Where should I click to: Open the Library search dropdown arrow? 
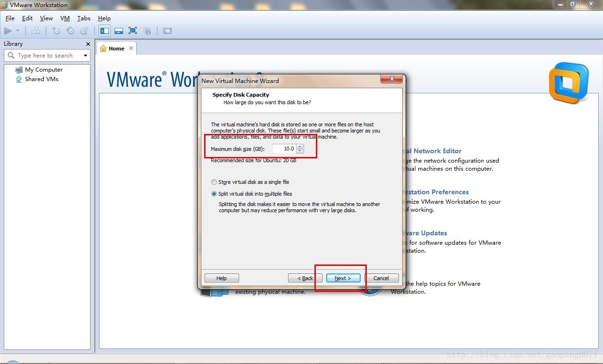click(85, 56)
